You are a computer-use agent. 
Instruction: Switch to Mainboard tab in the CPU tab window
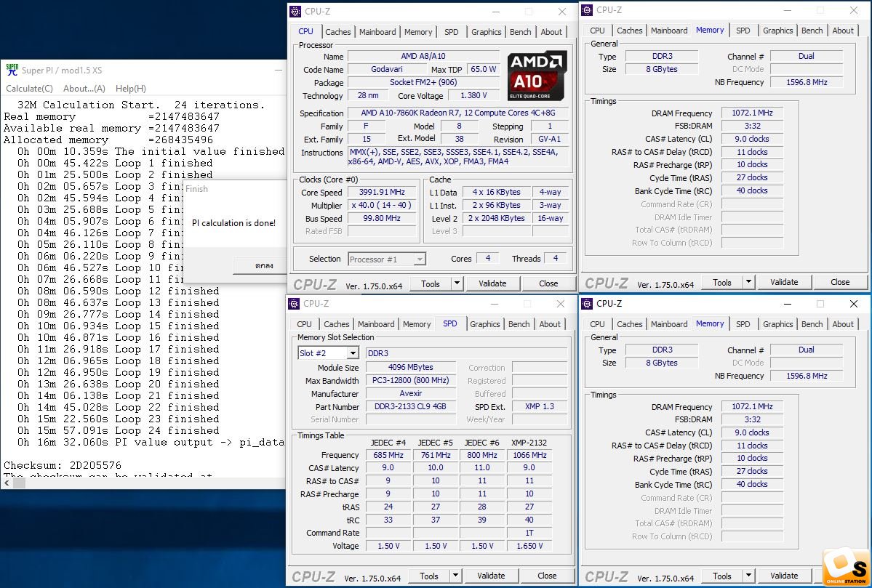[377, 32]
